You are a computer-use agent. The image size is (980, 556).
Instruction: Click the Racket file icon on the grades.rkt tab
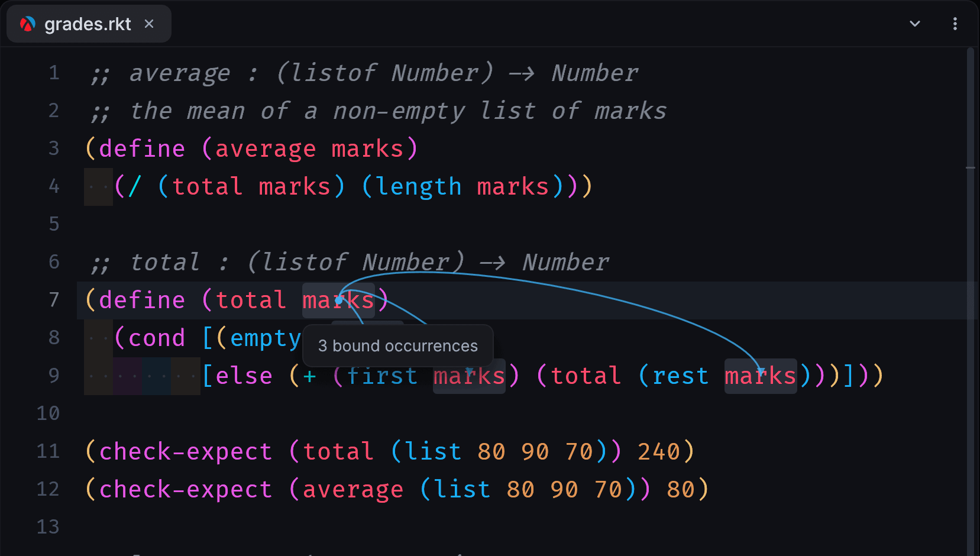click(x=27, y=24)
